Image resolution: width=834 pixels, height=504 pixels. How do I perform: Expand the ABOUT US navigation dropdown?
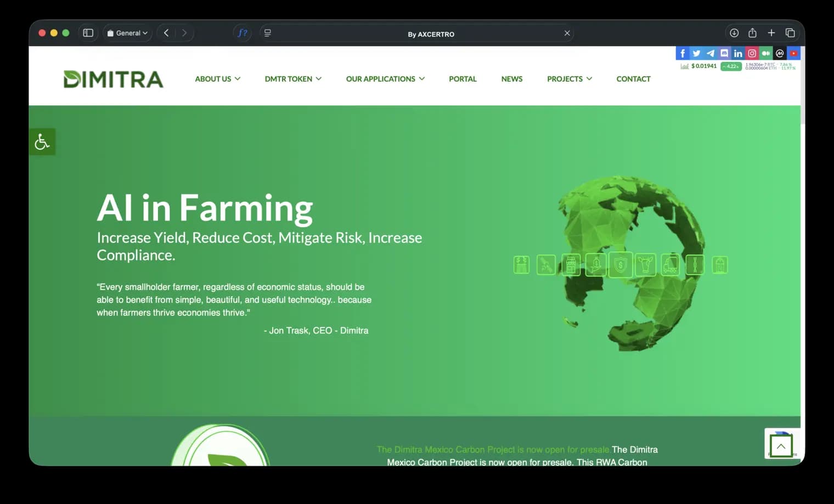point(217,79)
